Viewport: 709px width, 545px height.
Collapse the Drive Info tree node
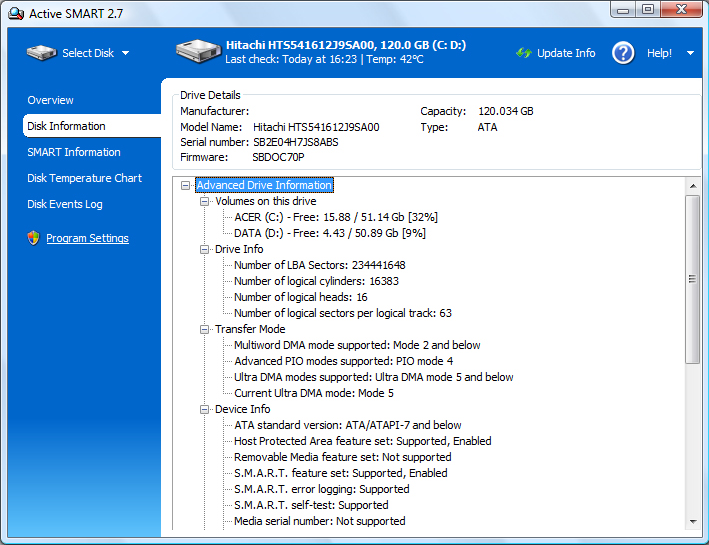tap(204, 249)
